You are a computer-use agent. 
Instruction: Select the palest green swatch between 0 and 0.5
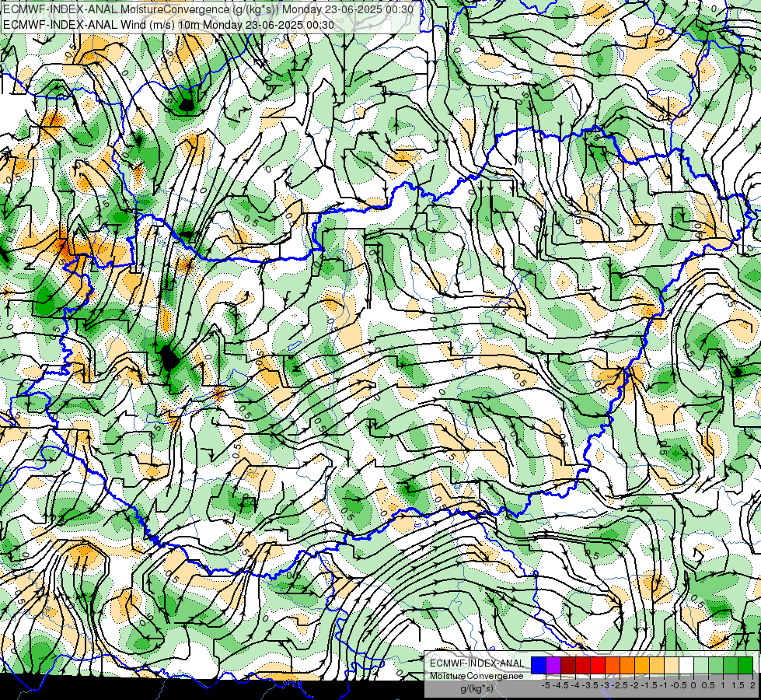(x=701, y=666)
